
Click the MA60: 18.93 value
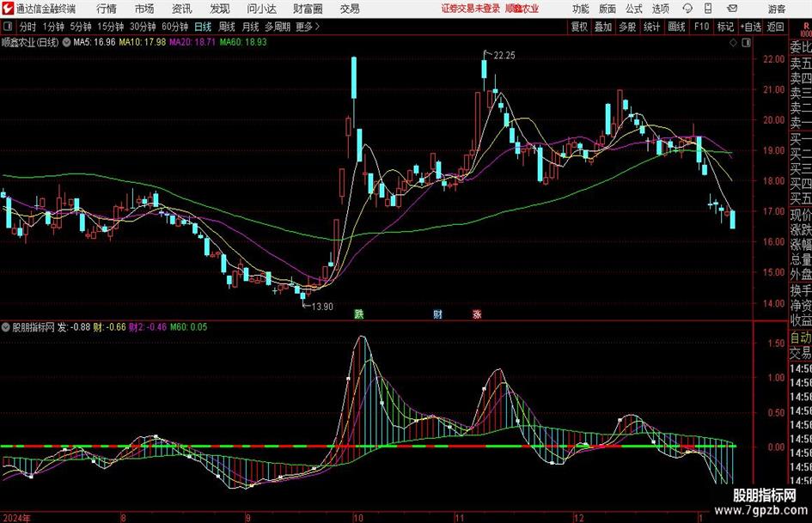click(x=243, y=42)
